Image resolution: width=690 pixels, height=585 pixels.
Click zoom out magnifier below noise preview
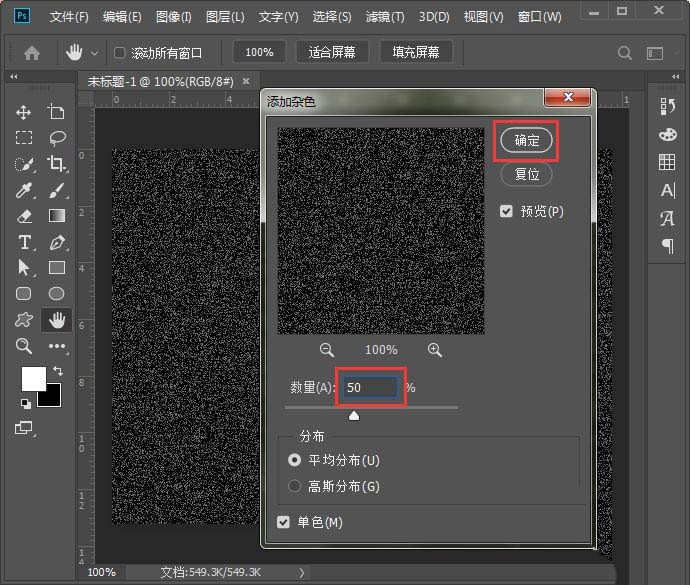click(327, 350)
